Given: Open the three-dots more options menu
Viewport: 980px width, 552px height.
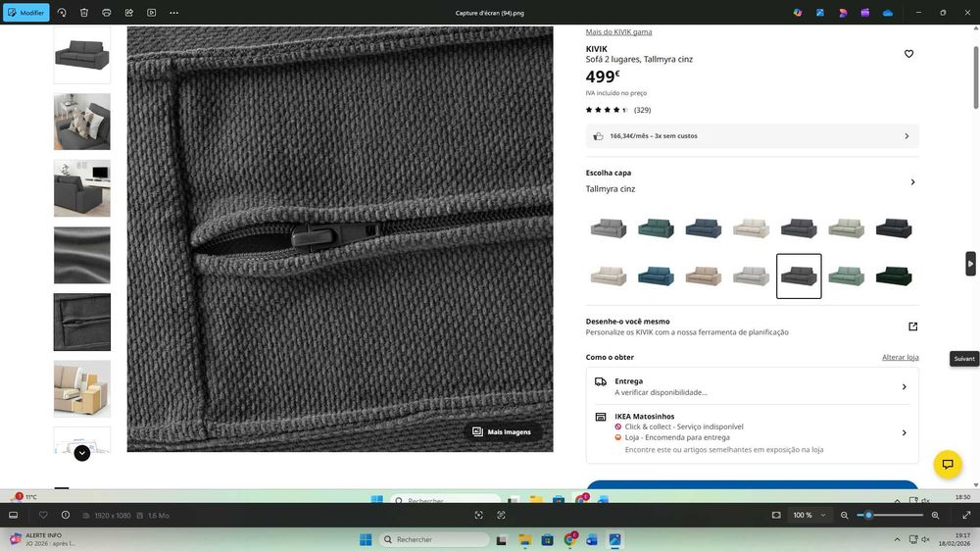Looking at the screenshot, I should pyautogui.click(x=173, y=13).
